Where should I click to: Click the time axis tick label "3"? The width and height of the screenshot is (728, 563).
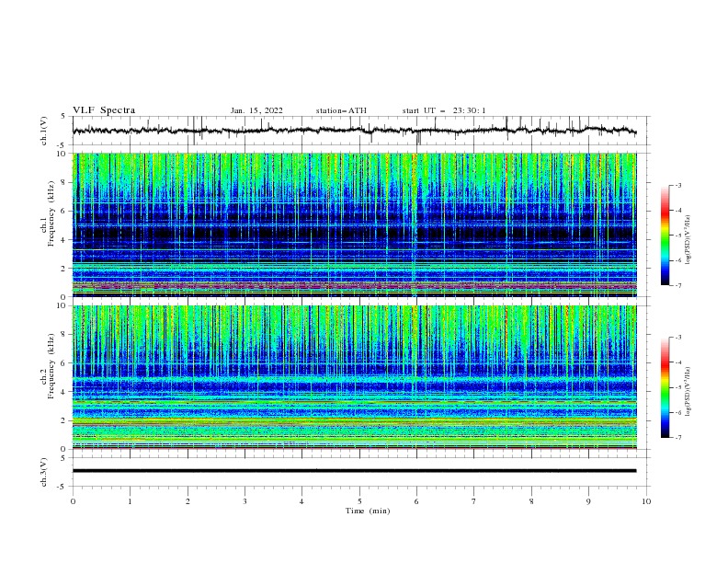click(x=245, y=501)
